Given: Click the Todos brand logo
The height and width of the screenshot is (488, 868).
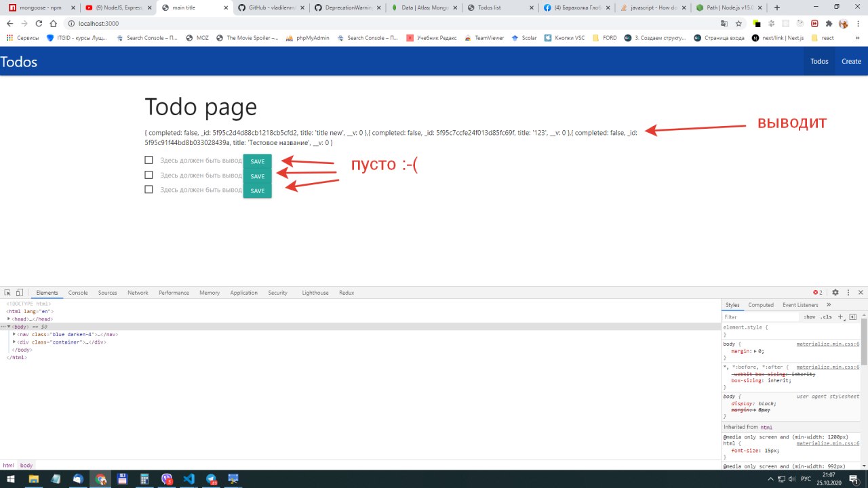Looking at the screenshot, I should click(x=19, y=62).
